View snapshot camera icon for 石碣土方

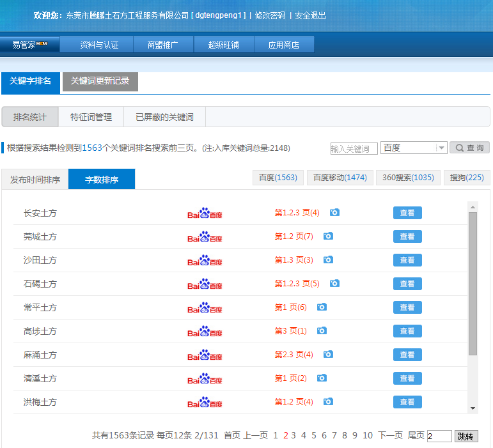point(334,283)
